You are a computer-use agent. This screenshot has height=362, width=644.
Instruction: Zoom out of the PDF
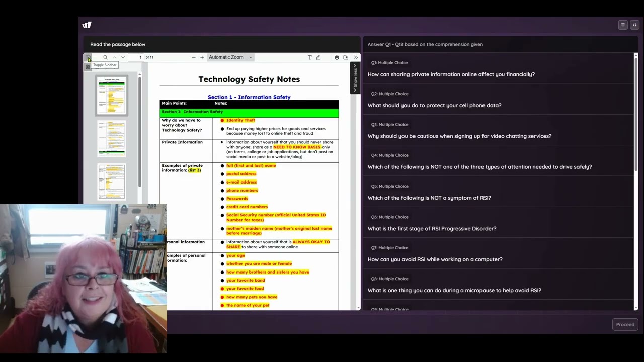pos(193,57)
